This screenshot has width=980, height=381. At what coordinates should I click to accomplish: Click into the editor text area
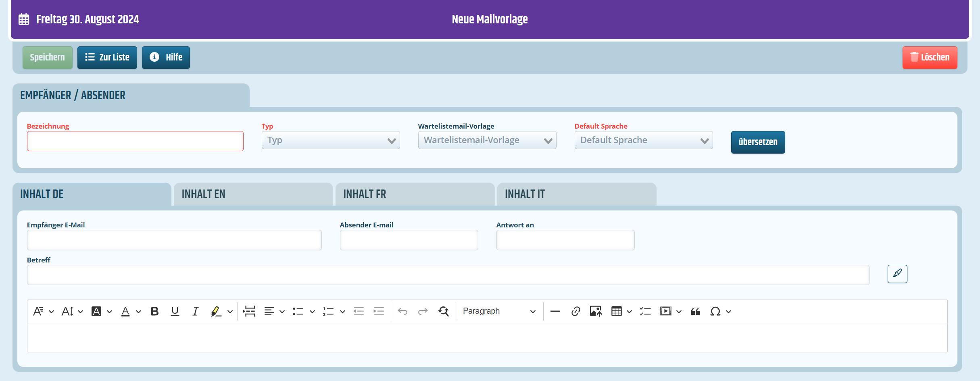[x=487, y=337]
